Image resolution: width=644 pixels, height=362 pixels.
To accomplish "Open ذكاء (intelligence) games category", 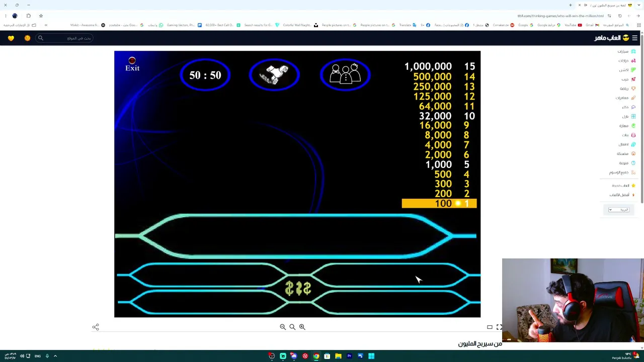I will coord(628,107).
